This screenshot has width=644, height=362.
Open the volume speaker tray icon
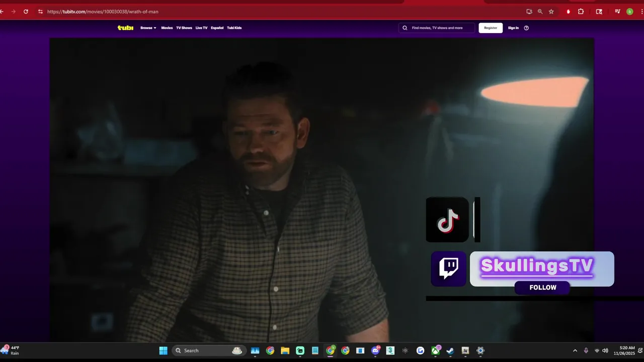(605, 350)
